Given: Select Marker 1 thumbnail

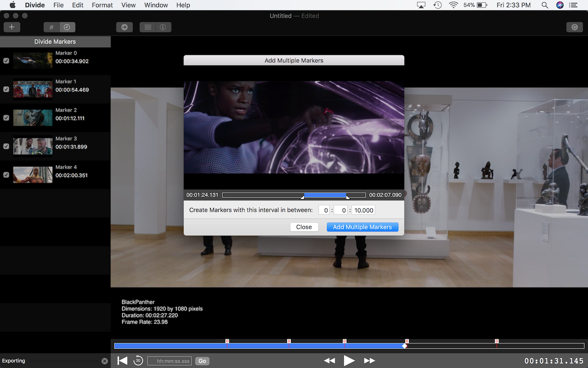Looking at the screenshot, I should pyautogui.click(x=33, y=89).
